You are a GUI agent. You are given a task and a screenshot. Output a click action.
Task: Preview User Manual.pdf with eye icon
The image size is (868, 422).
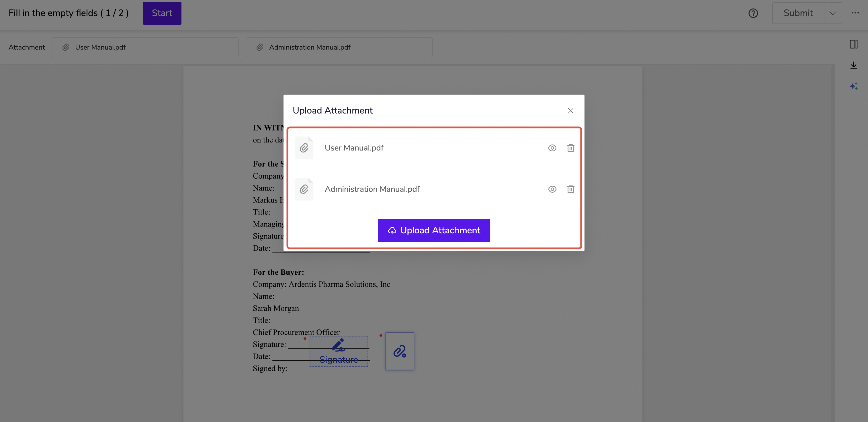[552, 148]
